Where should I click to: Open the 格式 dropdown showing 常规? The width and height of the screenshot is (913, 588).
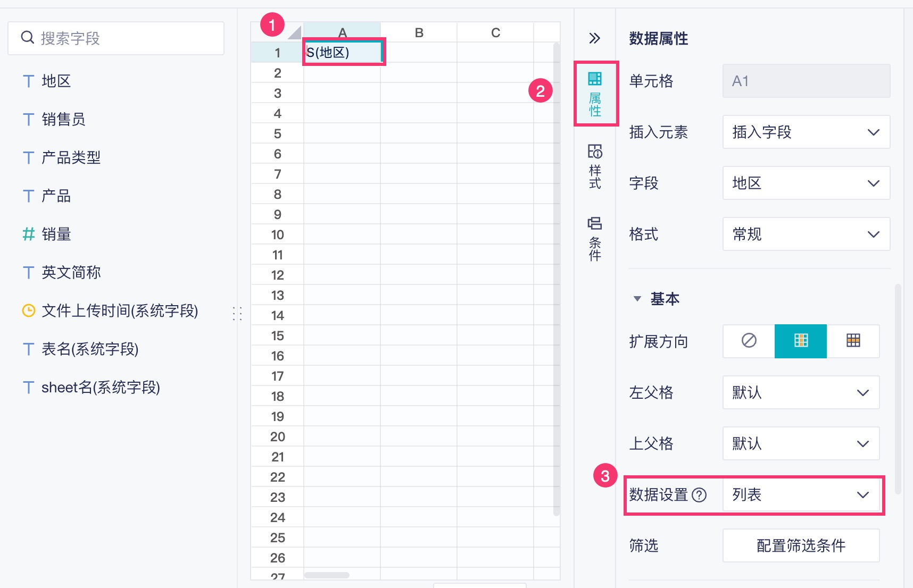point(806,234)
